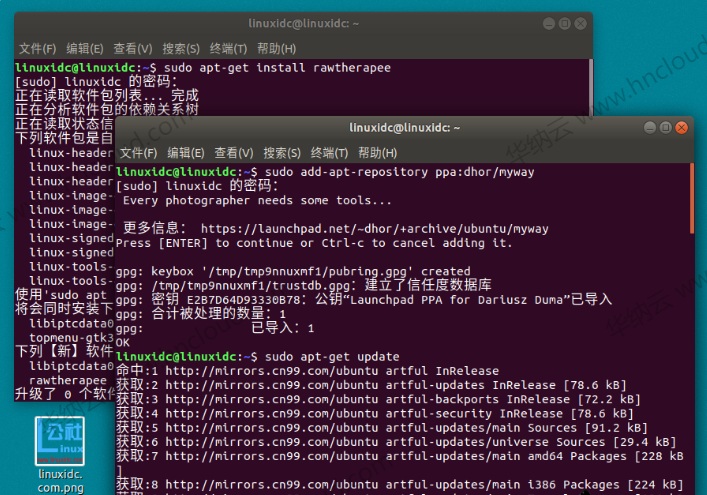Open 查看(V) menu in back terminal
Image resolution: width=707 pixels, height=495 pixels.
coord(133,49)
